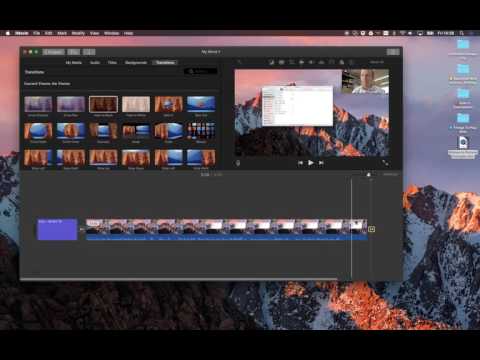
Task: Switch to the Titles tab
Action: [112, 62]
